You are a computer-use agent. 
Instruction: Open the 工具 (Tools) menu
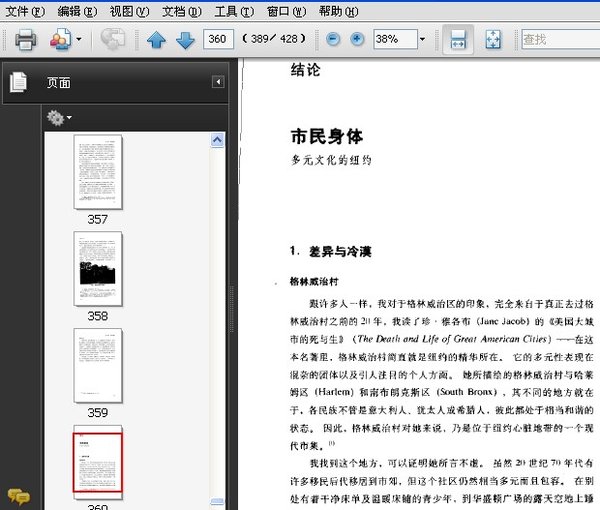[233, 11]
